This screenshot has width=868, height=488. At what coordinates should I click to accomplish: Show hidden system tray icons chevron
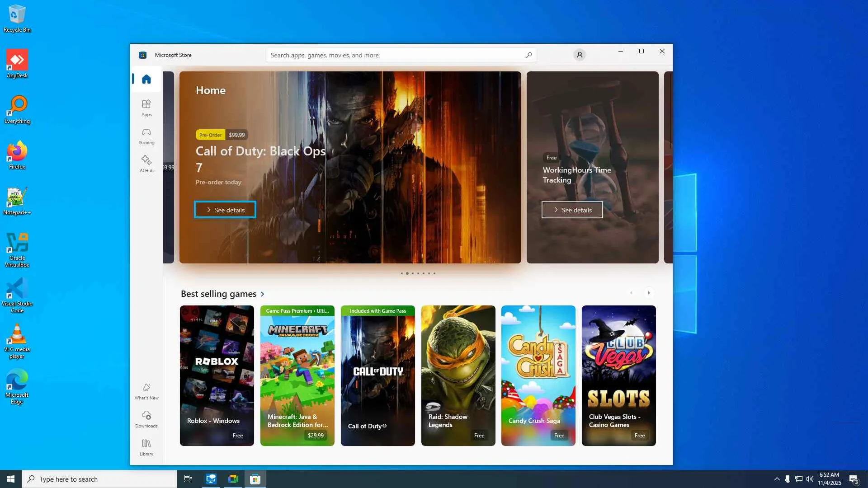point(777,479)
